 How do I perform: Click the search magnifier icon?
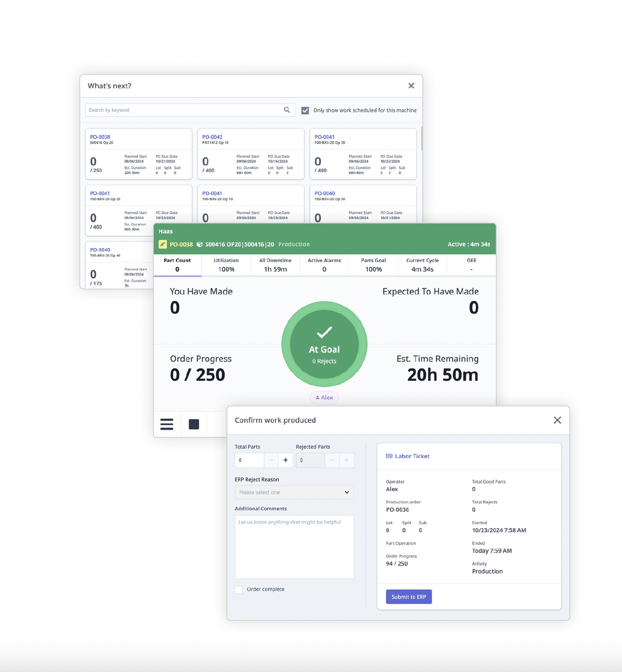[x=287, y=110]
